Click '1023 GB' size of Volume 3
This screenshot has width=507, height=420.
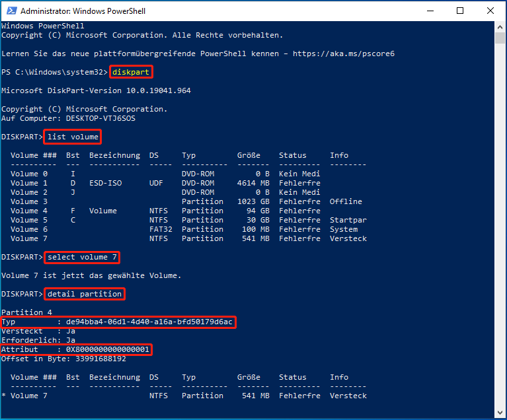[x=253, y=201]
